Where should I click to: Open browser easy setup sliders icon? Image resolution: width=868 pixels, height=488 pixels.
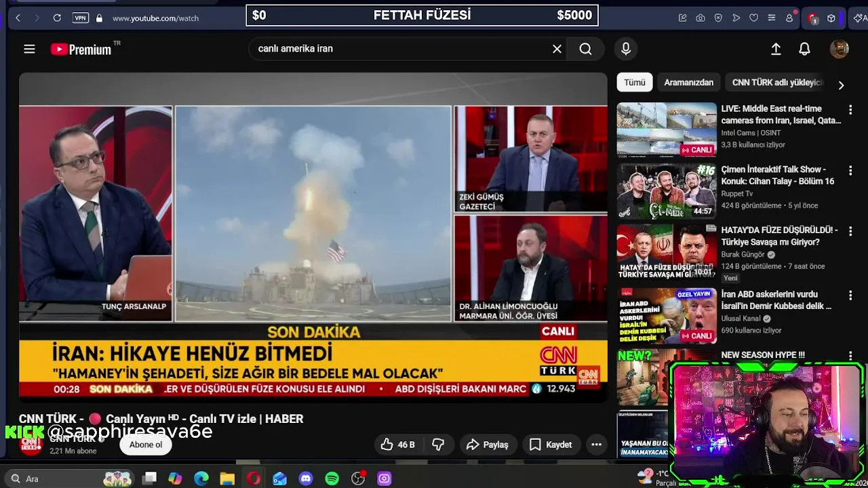click(x=771, y=18)
